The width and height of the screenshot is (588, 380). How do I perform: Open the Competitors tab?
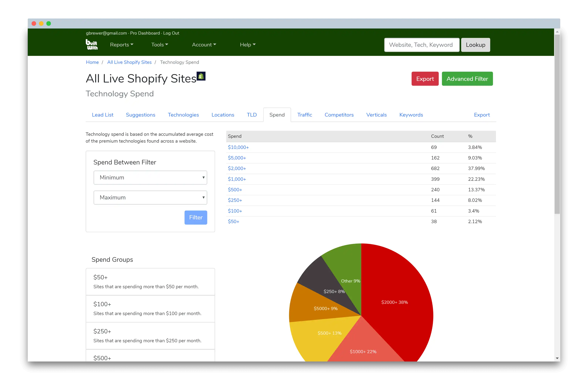coord(339,115)
